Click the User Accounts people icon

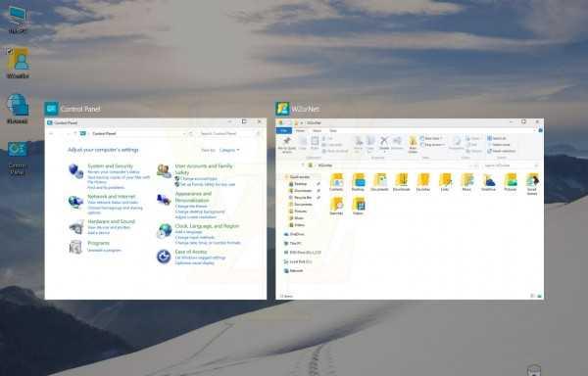click(x=164, y=171)
